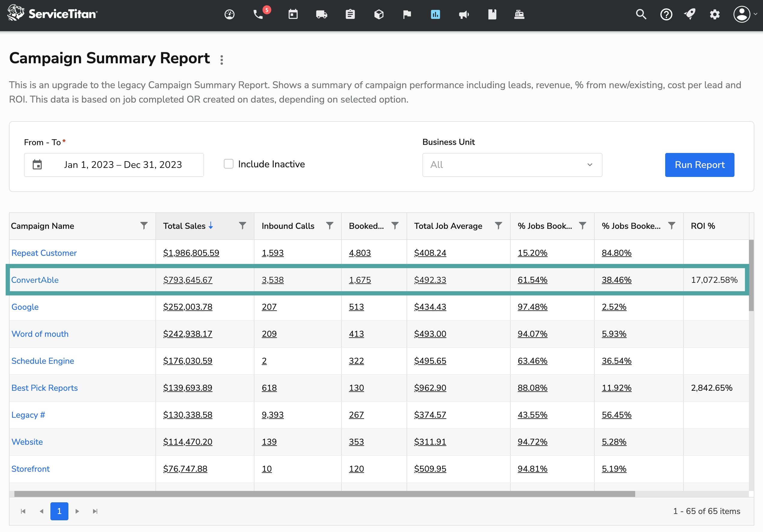Screen dimensions: 763x532
Task: Open the Pricebook book icon
Action: pos(492,14)
